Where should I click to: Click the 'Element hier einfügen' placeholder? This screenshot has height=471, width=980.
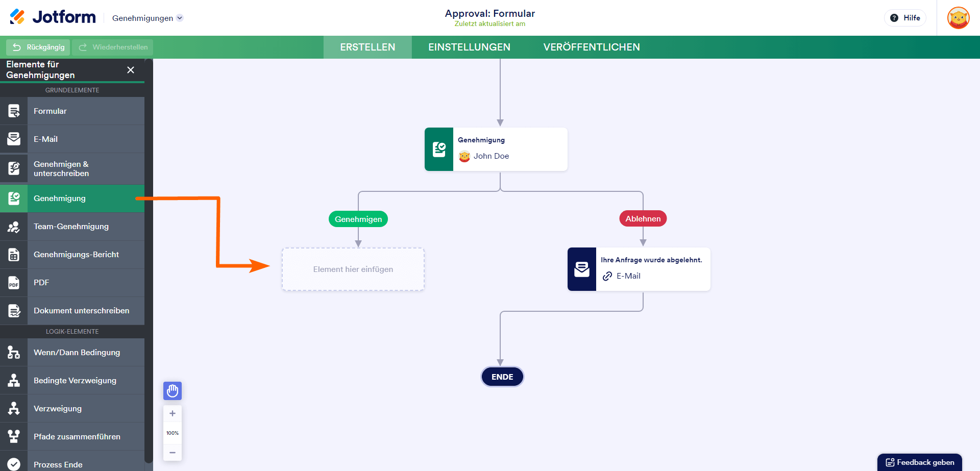(x=353, y=269)
